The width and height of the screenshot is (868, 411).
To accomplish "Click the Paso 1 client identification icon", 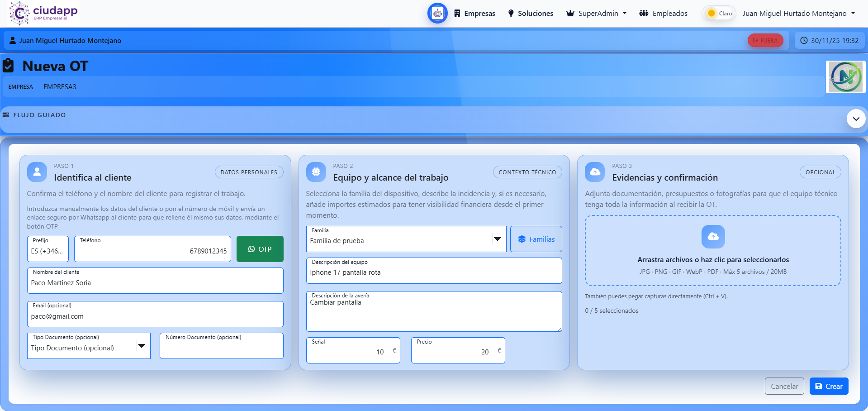I will coord(37,172).
